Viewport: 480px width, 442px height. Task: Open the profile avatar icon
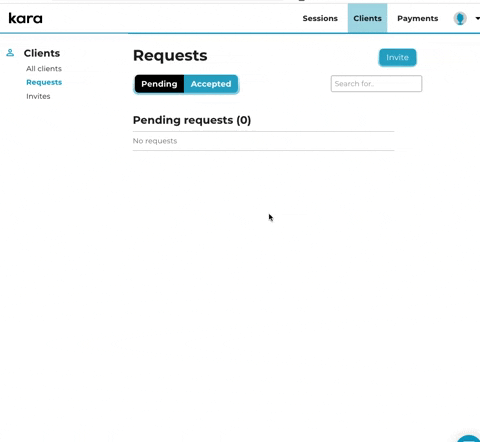point(460,18)
